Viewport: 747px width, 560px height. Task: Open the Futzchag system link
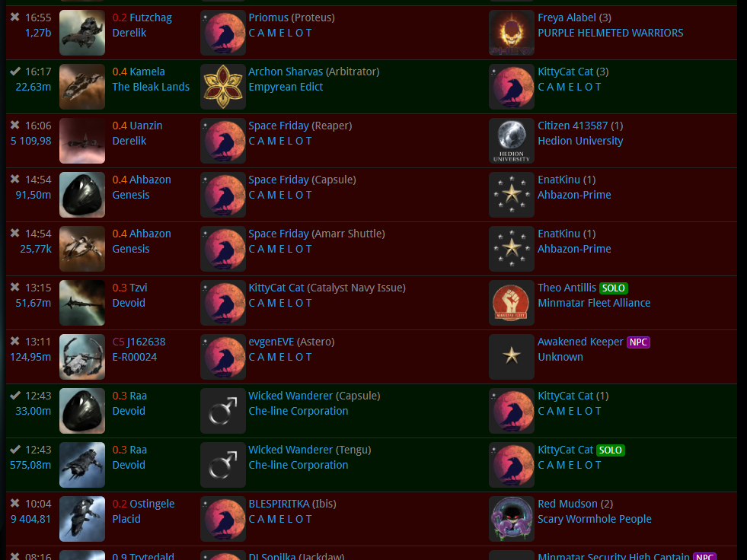pyautogui.click(x=151, y=17)
